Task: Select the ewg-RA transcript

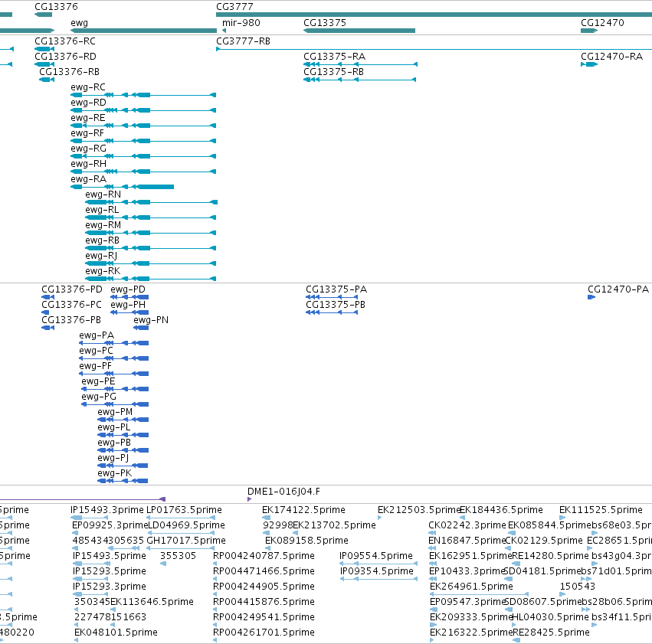Action: point(123,187)
